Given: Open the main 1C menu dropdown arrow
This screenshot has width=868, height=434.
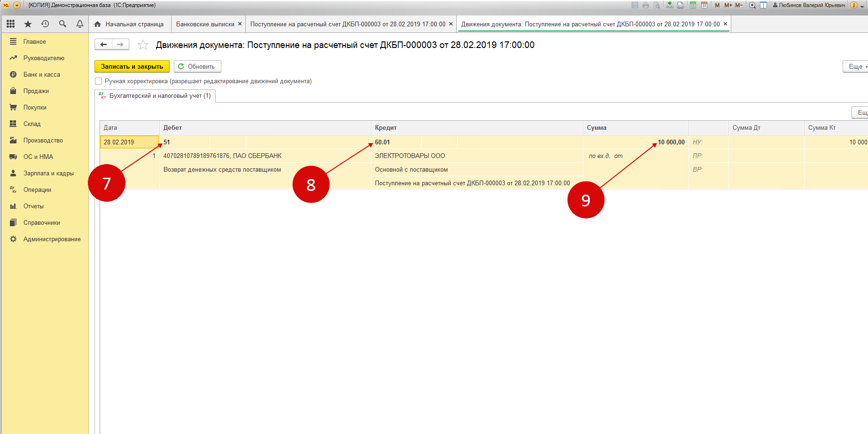Looking at the screenshot, I should pyautogui.click(x=17, y=5).
